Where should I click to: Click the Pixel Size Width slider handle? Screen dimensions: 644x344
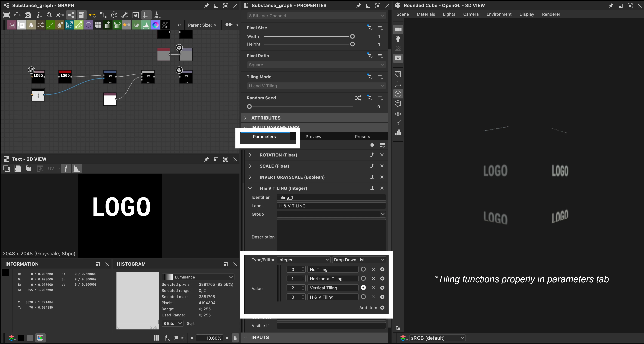352,37
